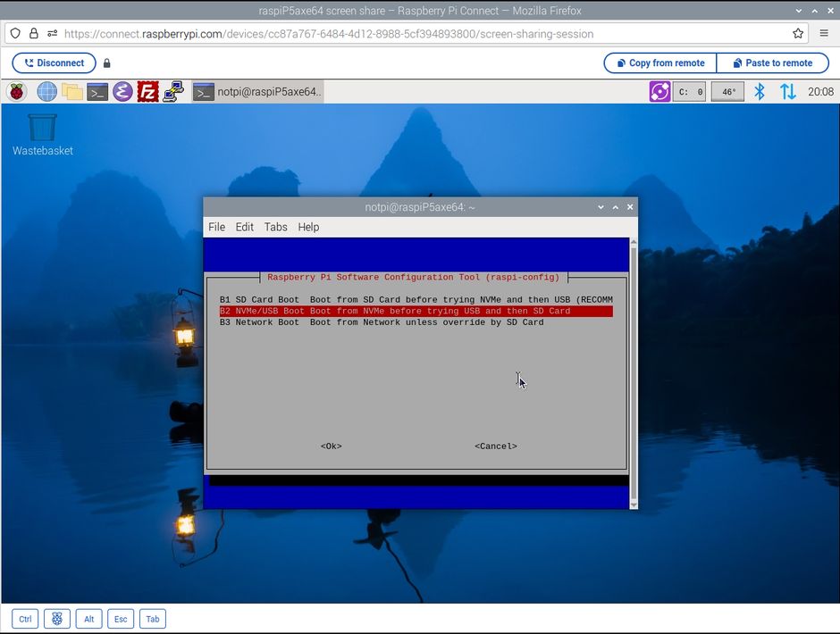Click terminal scrollbar up arrow
Viewport: 840px width, 634px height.
click(x=634, y=242)
